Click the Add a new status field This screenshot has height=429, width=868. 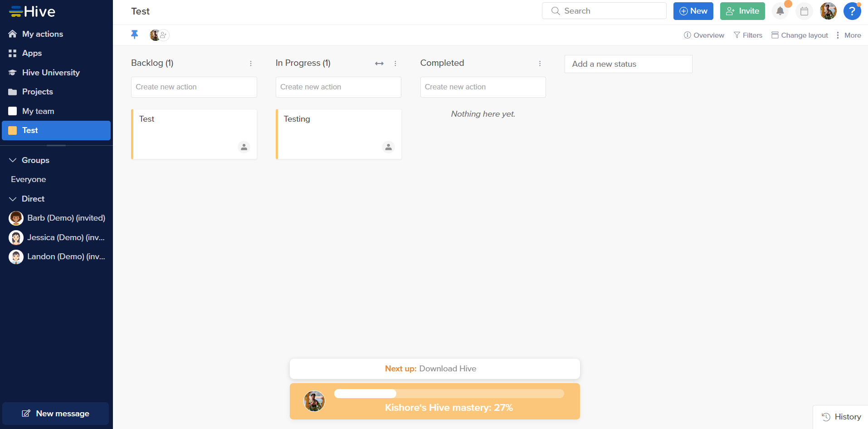(x=629, y=64)
